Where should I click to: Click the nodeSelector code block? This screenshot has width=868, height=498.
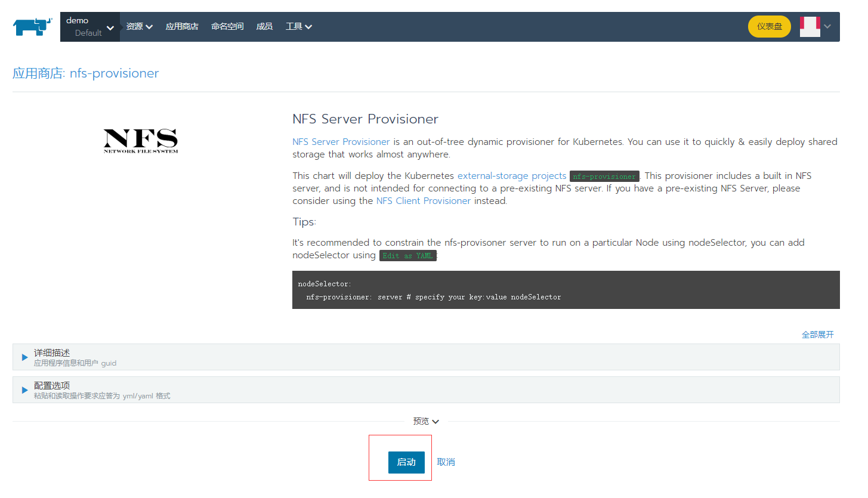pyautogui.click(x=566, y=290)
